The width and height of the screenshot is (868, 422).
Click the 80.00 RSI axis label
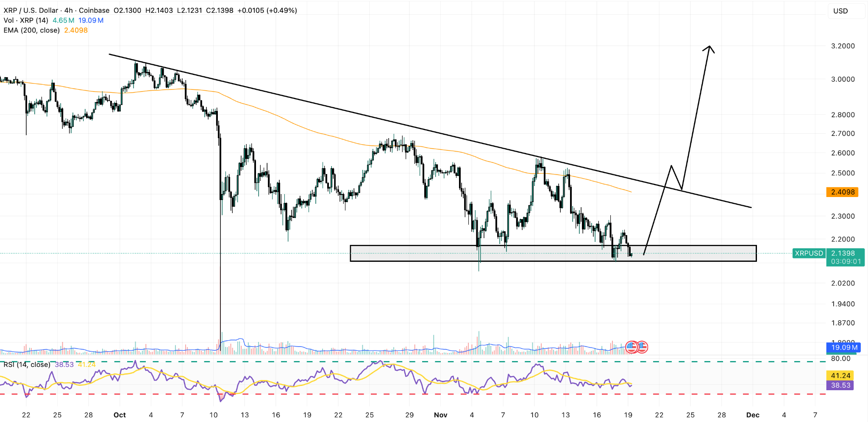(x=840, y=358)
